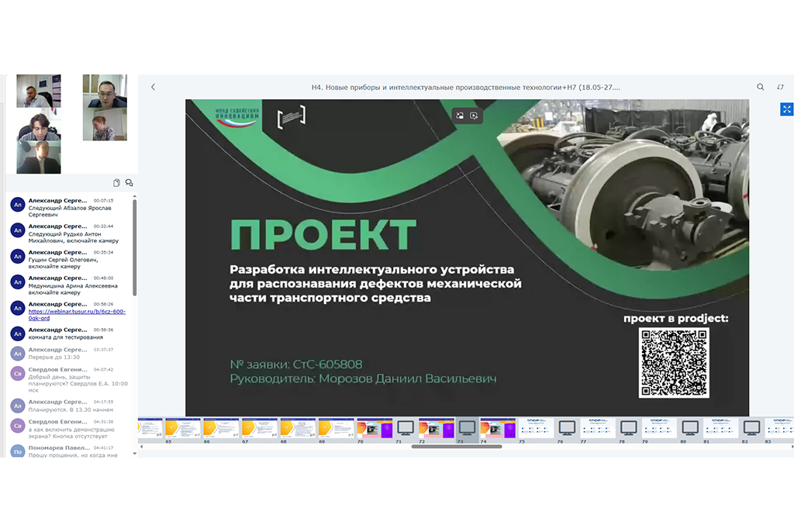This screenshot has width=794, height=532.
Task: Click the right overlay icon on the slide
Action: (x=474, y=116)
